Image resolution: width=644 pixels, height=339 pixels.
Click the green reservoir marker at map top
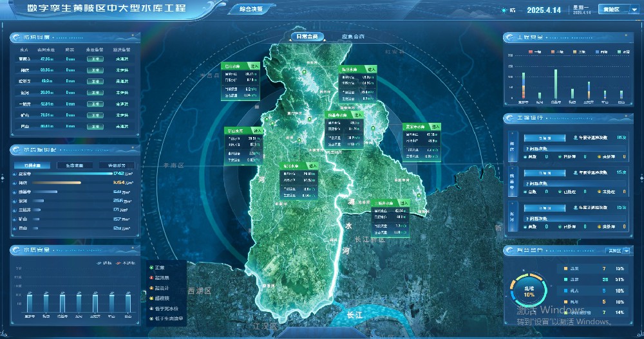pos(305,72)
